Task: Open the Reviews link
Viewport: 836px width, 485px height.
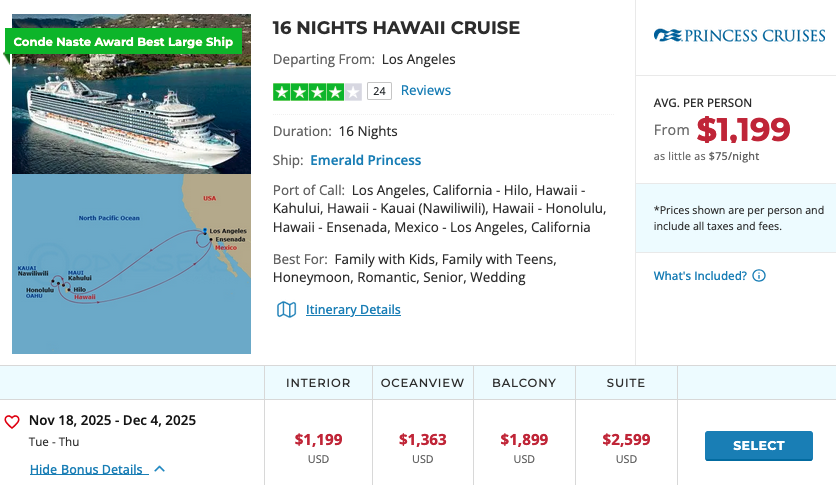Action: [x=426, y=90]
